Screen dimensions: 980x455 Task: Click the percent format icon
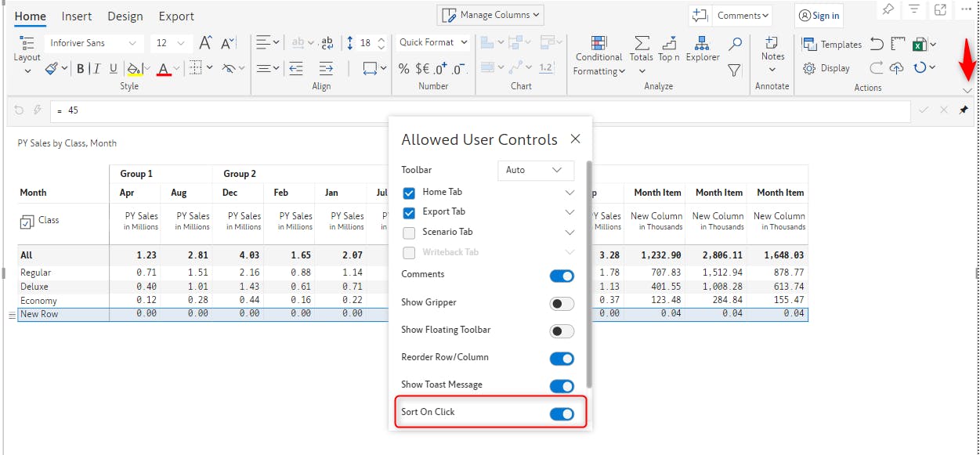click(x=404, y=69)
